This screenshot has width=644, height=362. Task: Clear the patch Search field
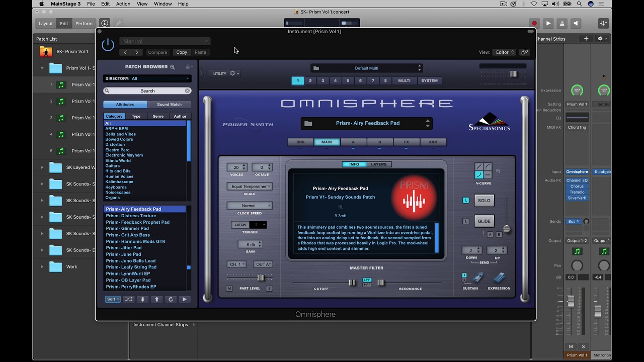(x=187, y=91)
